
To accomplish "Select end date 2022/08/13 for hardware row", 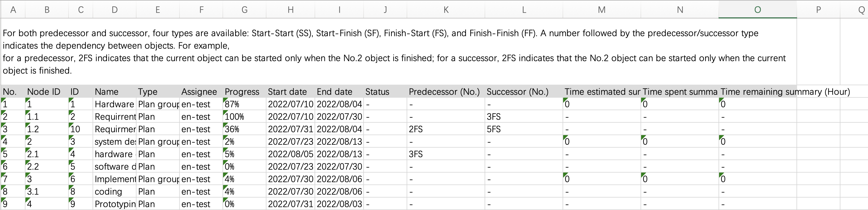I will coord(339,154).
